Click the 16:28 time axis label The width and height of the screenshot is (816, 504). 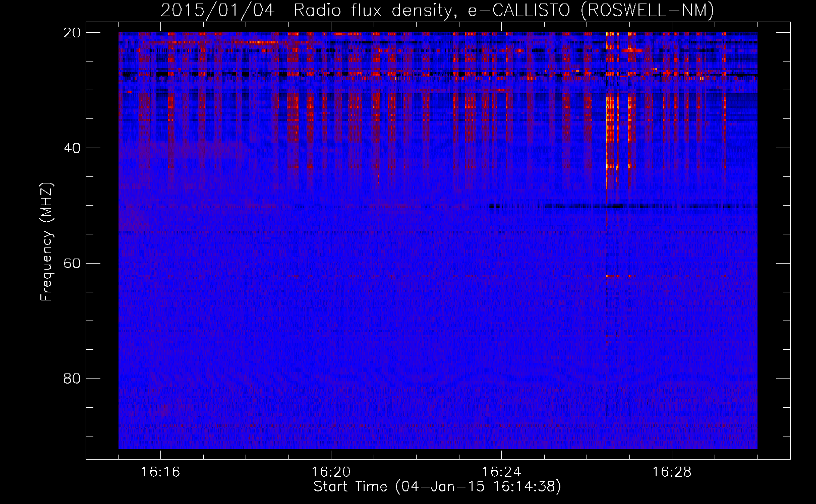tap(672, 472)
